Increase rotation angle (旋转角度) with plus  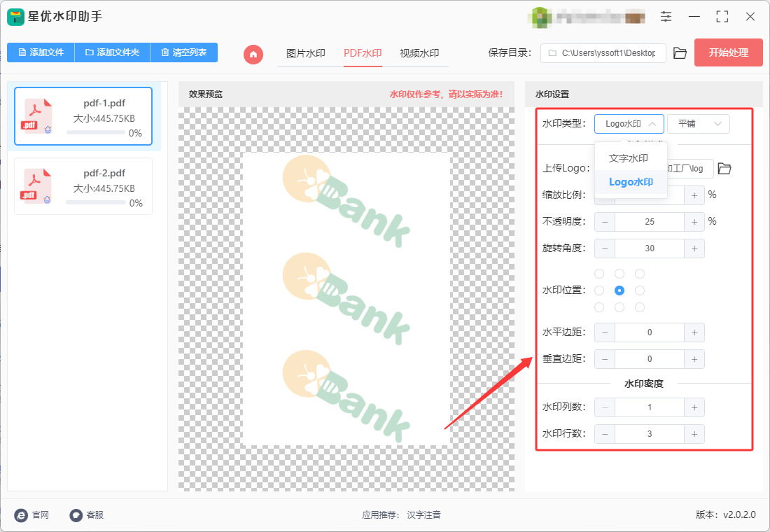(x=694, y=248)
